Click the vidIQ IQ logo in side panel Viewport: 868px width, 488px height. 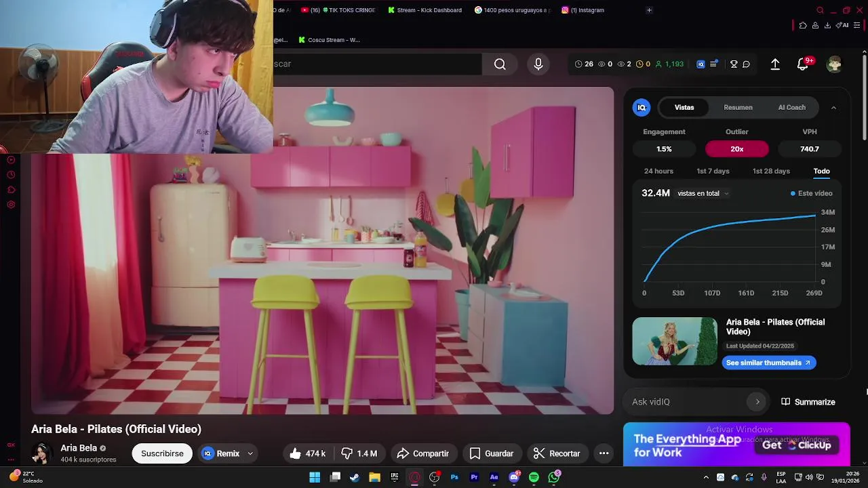click(x=642, y=107)
